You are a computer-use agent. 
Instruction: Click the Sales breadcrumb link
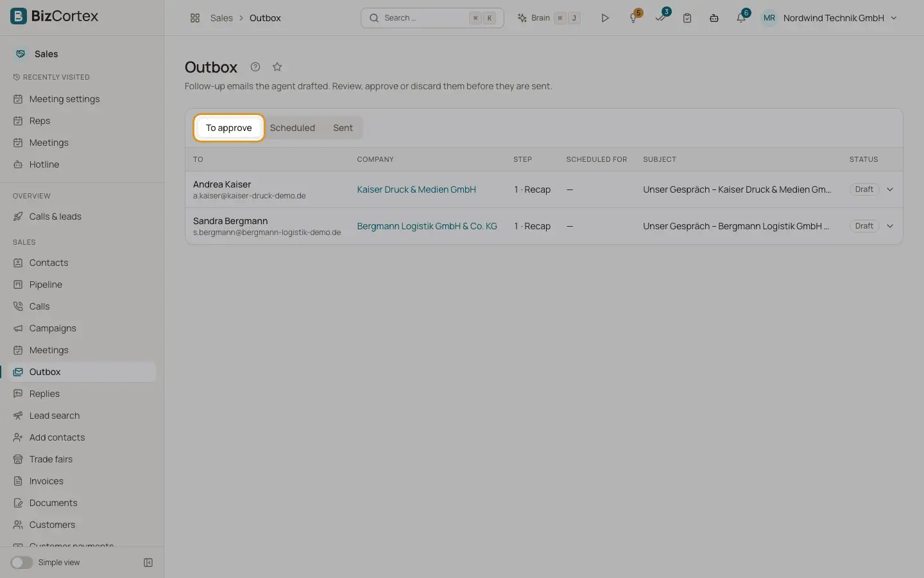(221, 18)
